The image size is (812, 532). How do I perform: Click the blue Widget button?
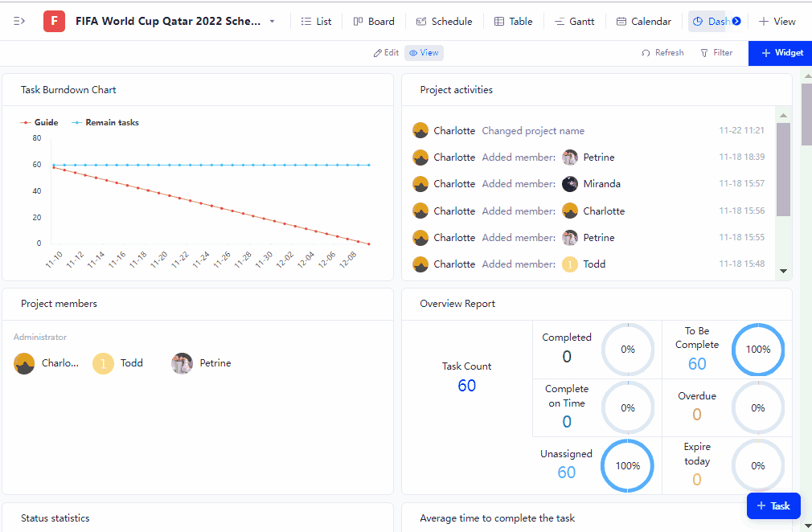[x=780, y=53]
